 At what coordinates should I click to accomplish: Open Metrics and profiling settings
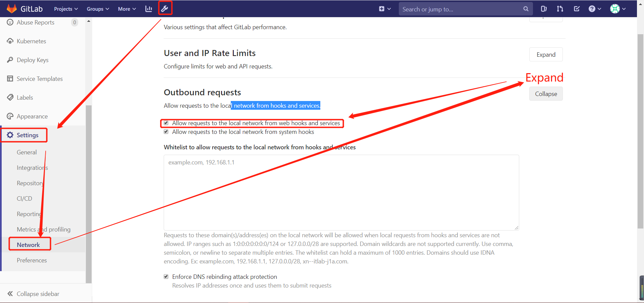(x=44, y=230)
